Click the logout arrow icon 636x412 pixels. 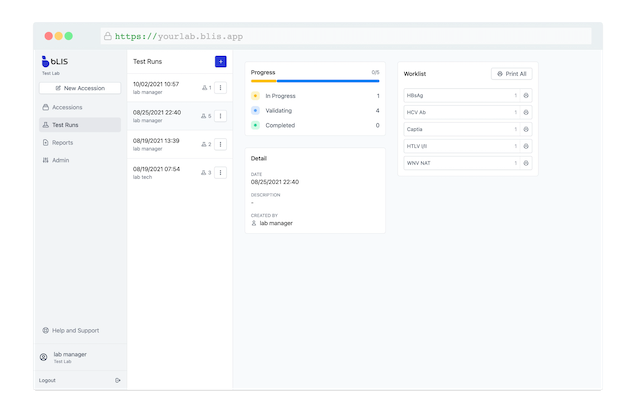click(118, 380)
